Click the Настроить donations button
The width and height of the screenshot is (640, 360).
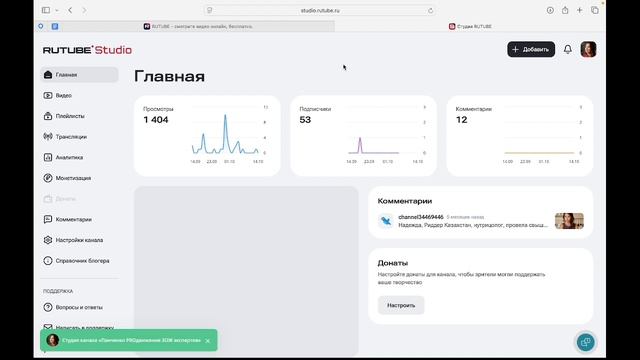(x=401, y=305)
